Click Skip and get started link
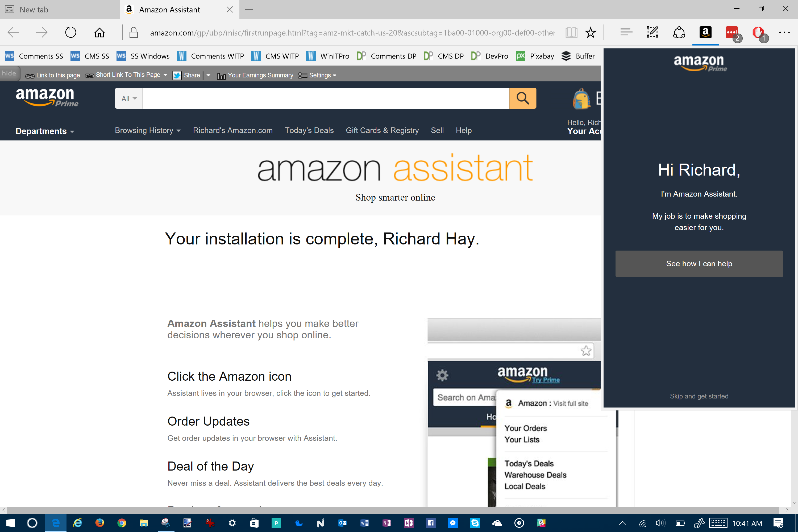798x532 pixels. click(699, 396)
